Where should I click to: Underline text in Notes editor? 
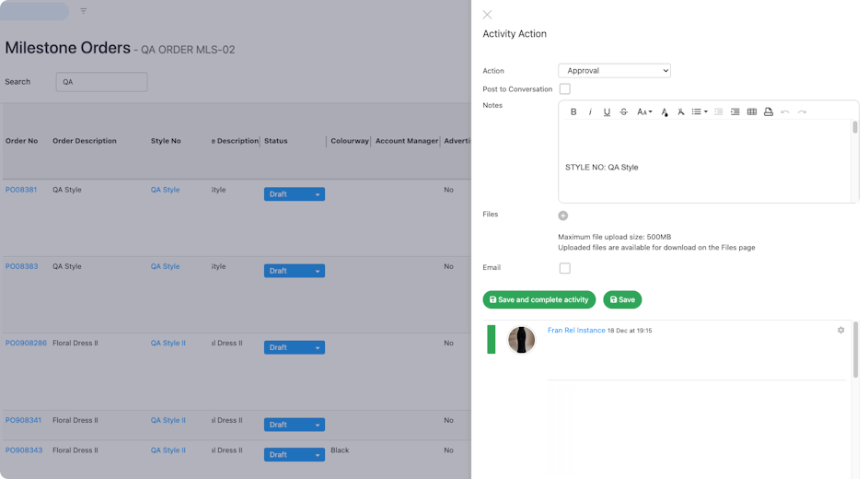pyautogui.click(x=607, y=111)
